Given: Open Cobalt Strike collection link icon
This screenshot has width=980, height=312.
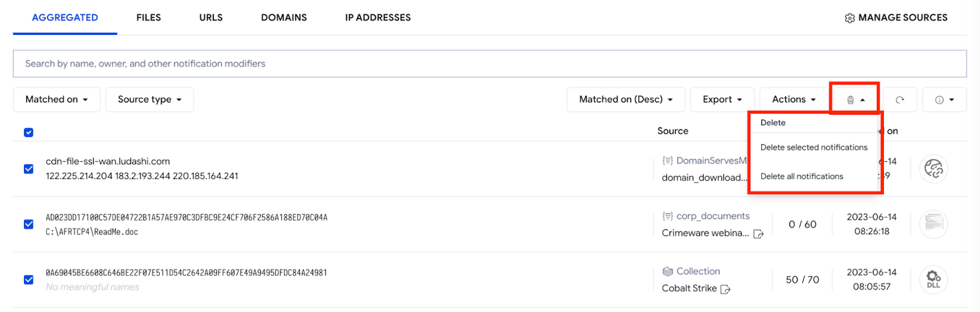Looking at the screenshot, I should tap(726, 289).
